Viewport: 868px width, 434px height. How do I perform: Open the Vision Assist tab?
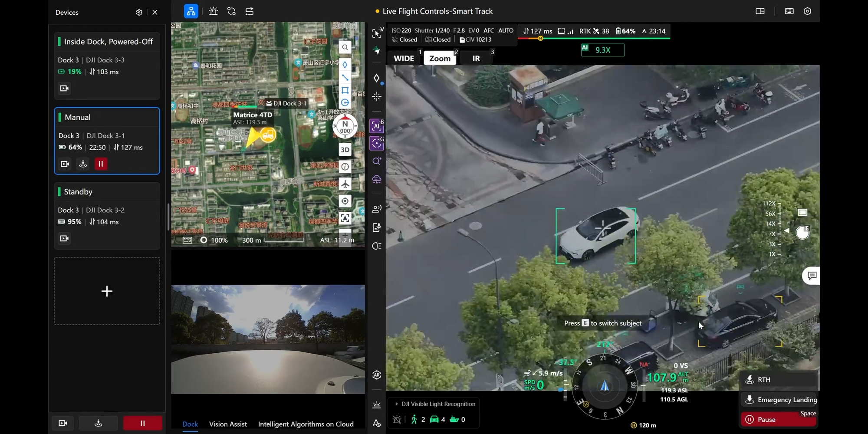(x=228, y=424)
